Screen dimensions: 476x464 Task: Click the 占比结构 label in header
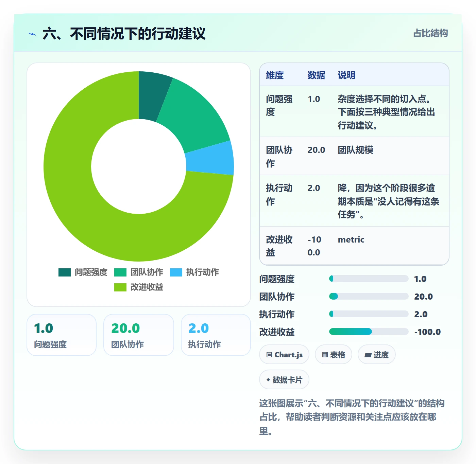pyautogui.click(x=430, y=33)
